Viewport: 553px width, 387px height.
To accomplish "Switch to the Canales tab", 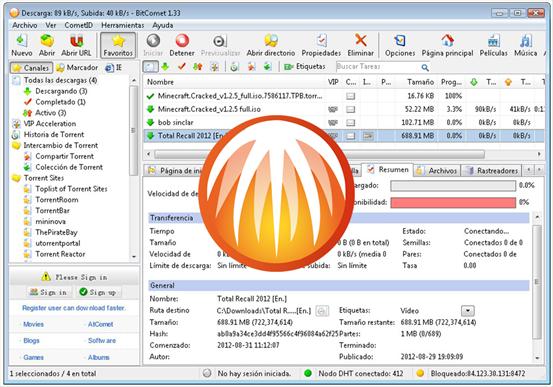I will [31, 68].
